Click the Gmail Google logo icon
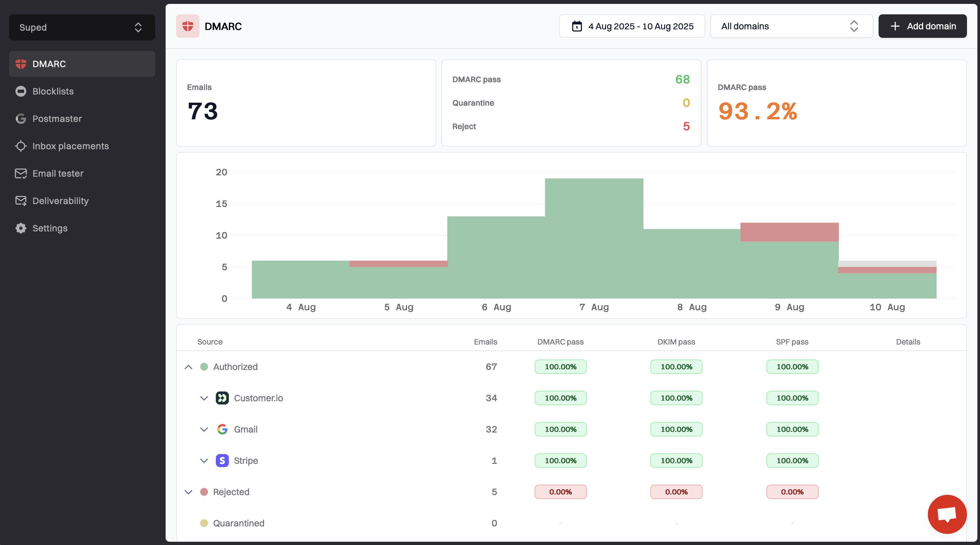980x545 pixels. 222,429
